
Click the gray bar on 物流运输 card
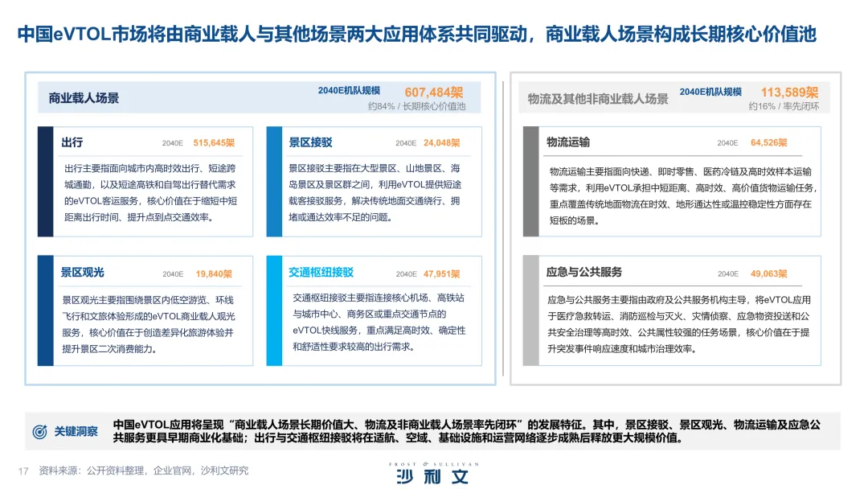pos(531,182)
